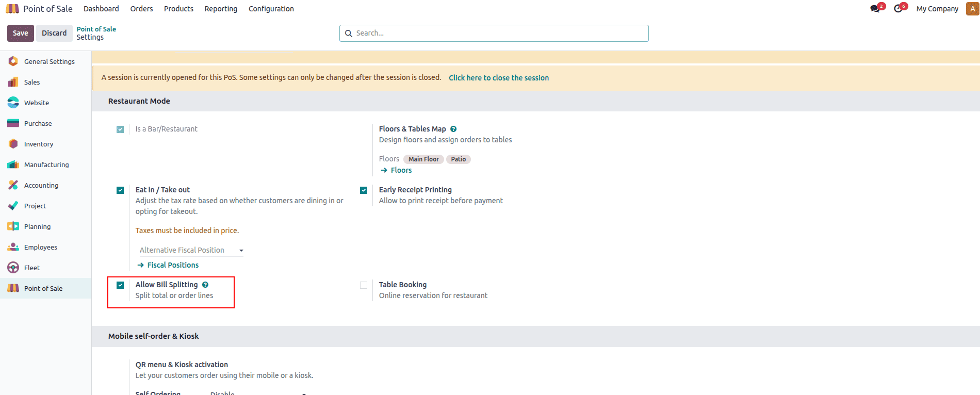
Task: Uncheck Early Receipt Printing
Action: [x=364, y=190]
